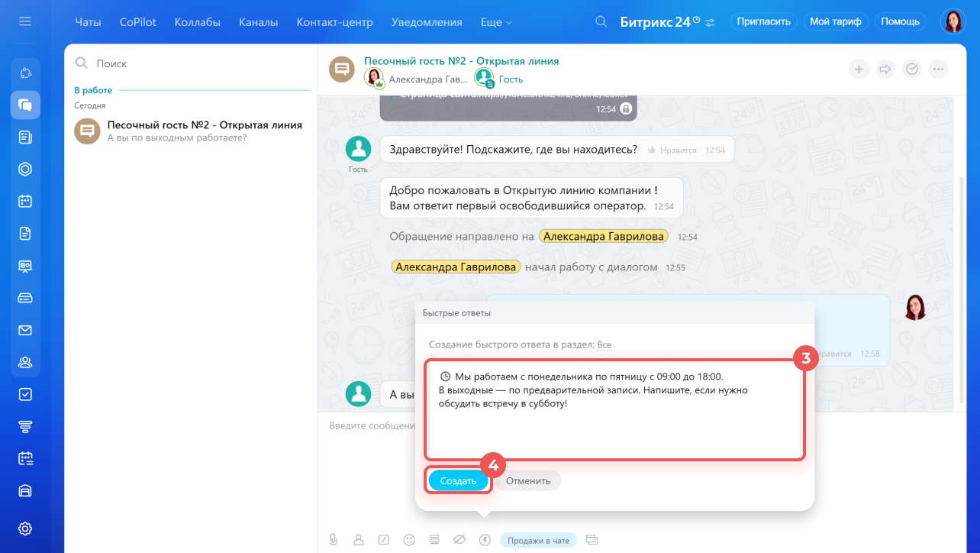This screenshot has width=980, height=553.
Task: Open the user profile avatar at top right
Action: tap(953, 21)
